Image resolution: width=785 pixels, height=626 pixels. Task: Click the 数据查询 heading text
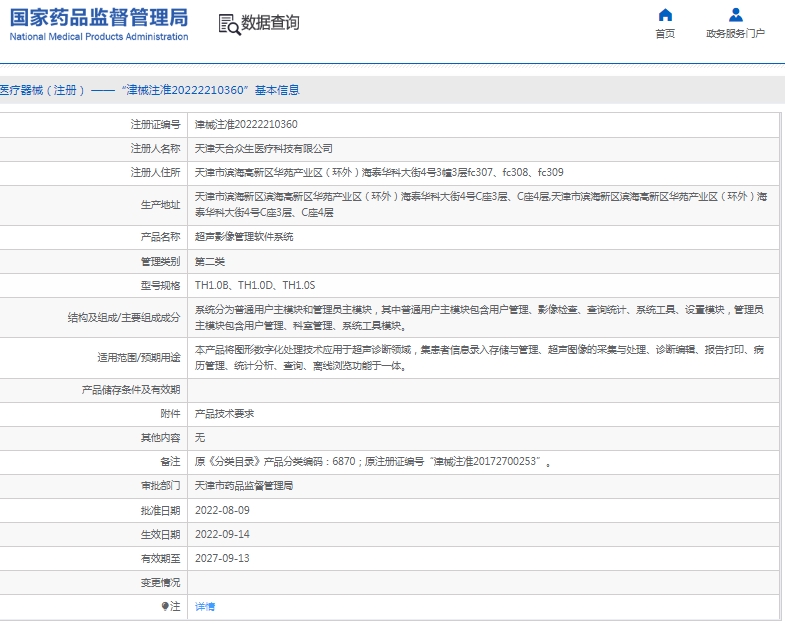click(x=270, y=23)
